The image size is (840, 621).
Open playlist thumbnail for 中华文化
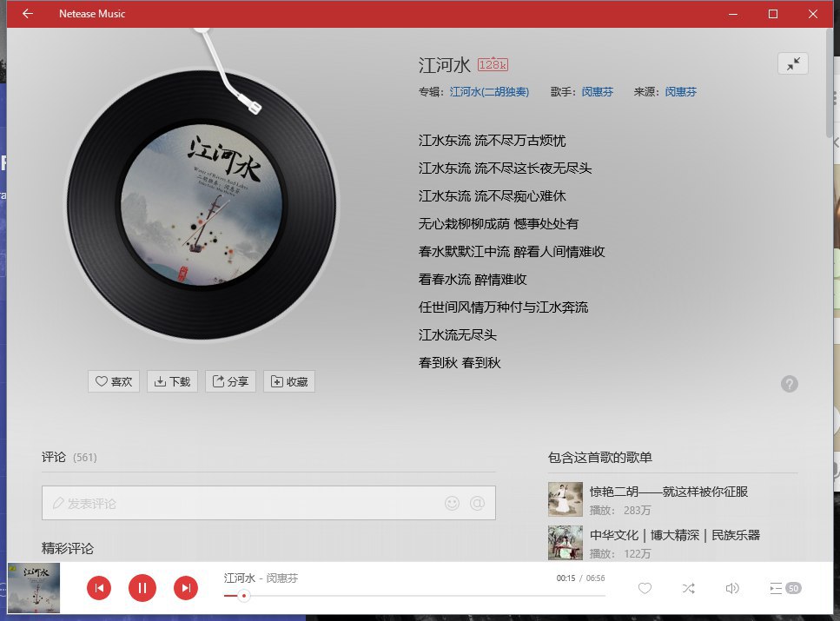pyautogui.click(x=566, y=543)
